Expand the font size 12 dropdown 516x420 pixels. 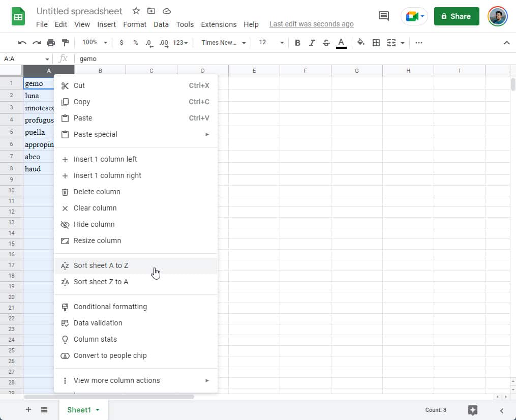click(x=271, y=43)
